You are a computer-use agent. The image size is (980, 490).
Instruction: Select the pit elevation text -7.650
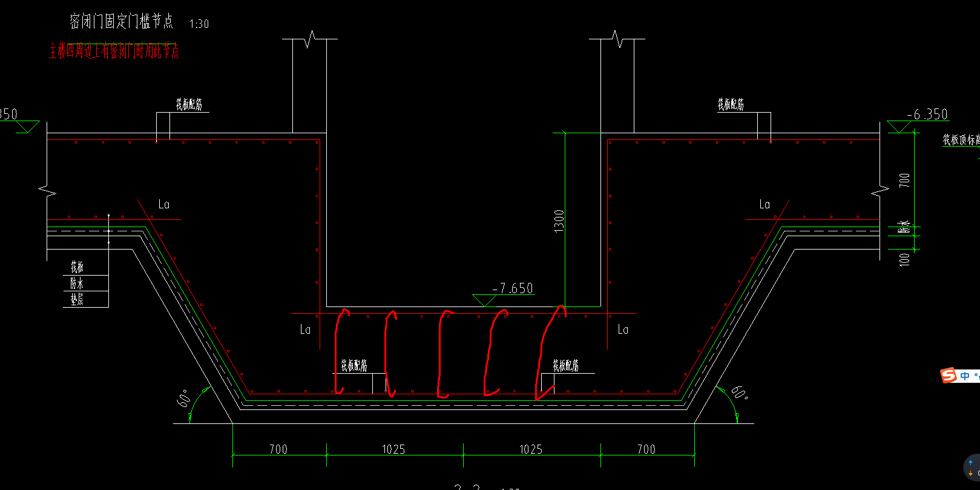[x=513, y=288]
